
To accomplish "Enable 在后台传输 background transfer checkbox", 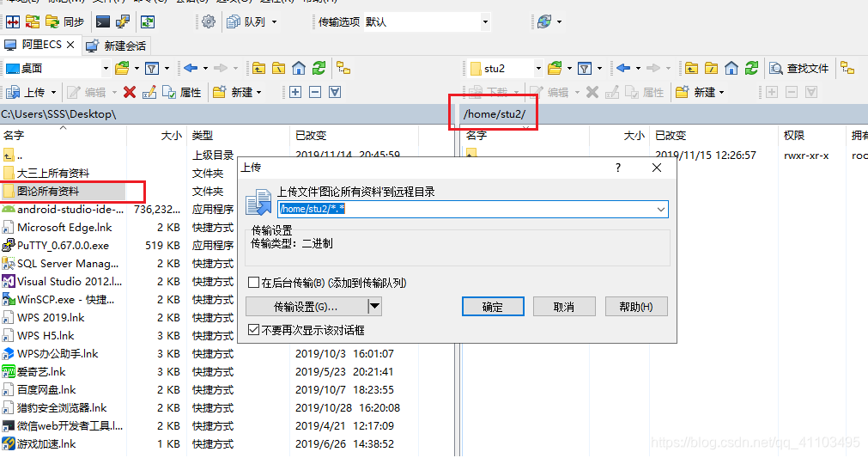I will tap(253, 283).
